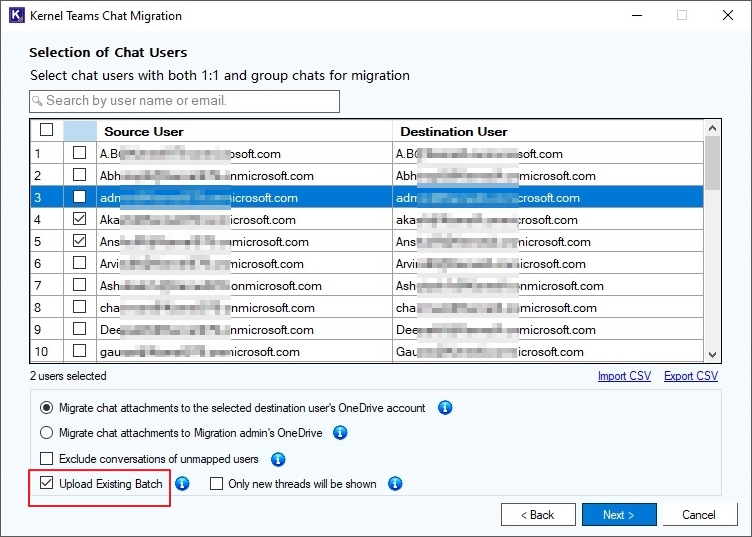This screenshot has height=537, width=752.
Task: Select source user cell starting with Abh
Action: click(244, 176)
